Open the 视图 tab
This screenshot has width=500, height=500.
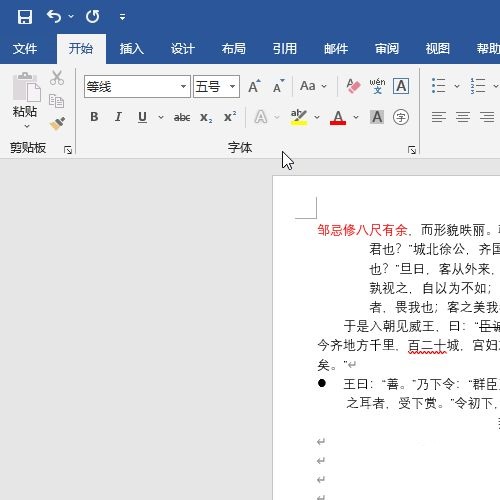point(438,49)
